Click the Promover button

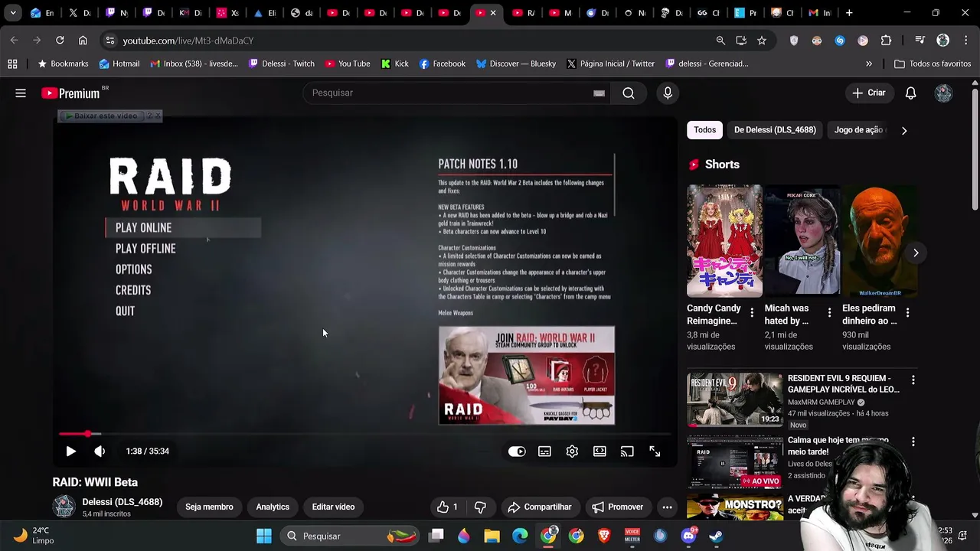617,507
